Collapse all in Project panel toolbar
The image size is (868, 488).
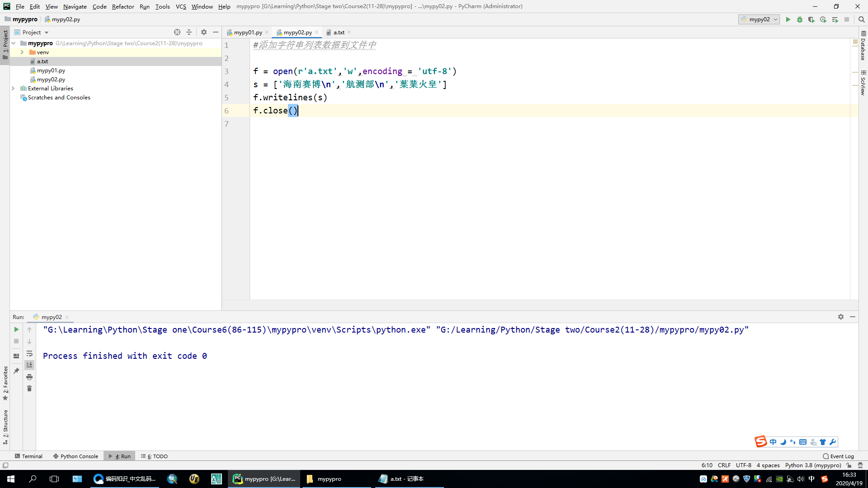point(189,32)
